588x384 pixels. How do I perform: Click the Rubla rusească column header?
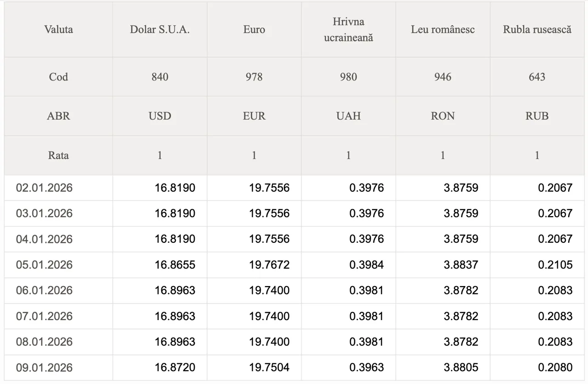[x=537, y=30]
